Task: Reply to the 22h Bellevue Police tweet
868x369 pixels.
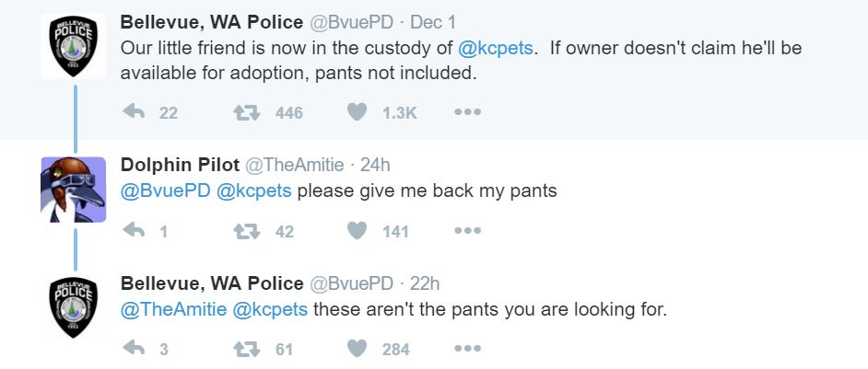Action: click(135, 349)
